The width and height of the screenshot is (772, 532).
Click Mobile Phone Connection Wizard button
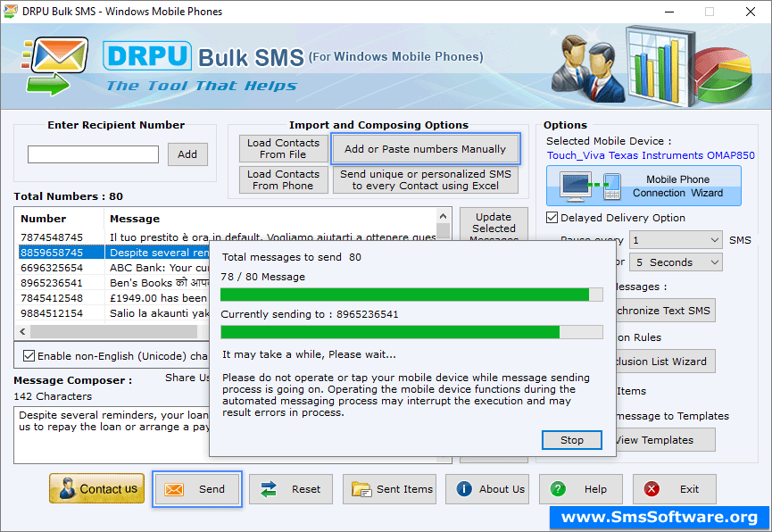pos(643,186)
